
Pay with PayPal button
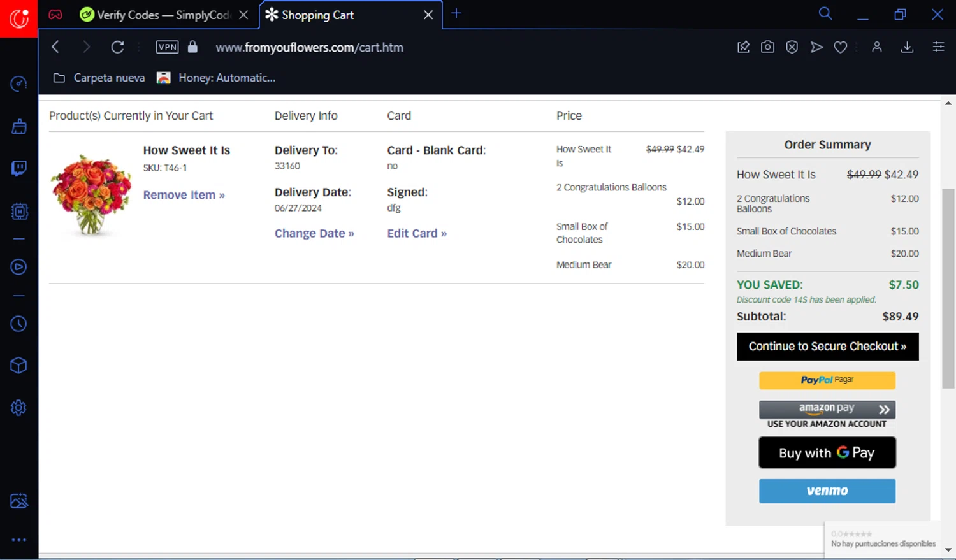[x=827, y=380]
